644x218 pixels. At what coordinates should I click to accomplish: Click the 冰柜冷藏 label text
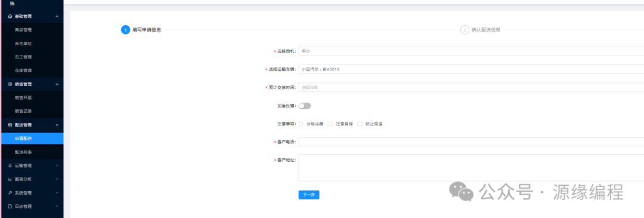pyautogui.click(x=315, y=124)
